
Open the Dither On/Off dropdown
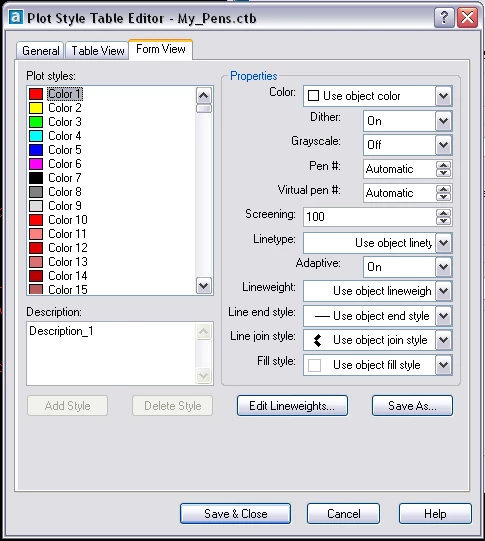pyautogui.click(x=443, y=121)
